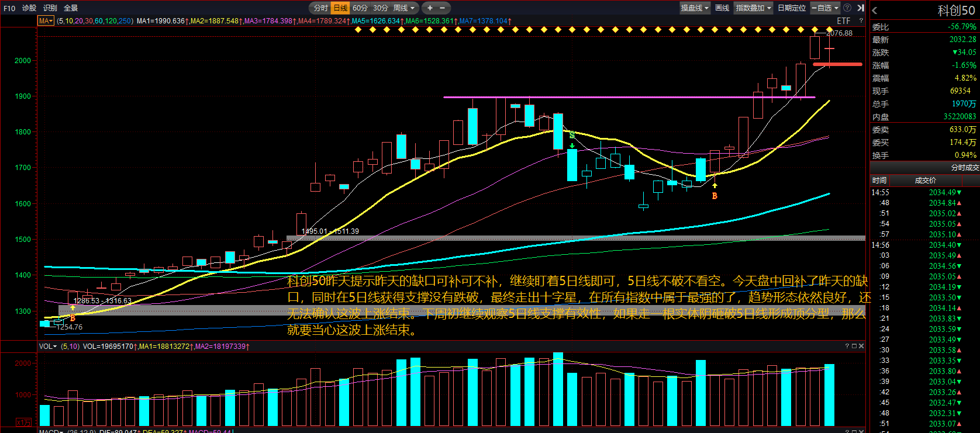Click the 委买 value 174.4万
Image resolution: width=980 pixels, height=433 pixels.
coord(963,143)
